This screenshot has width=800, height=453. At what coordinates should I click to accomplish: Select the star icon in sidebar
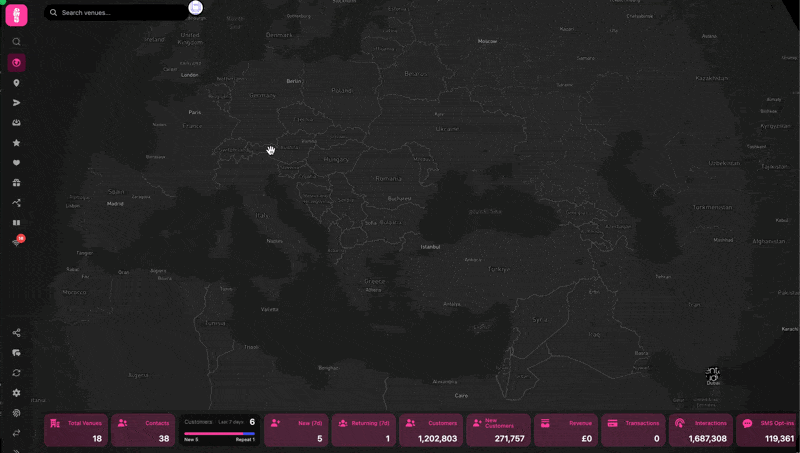pos(16,143)
